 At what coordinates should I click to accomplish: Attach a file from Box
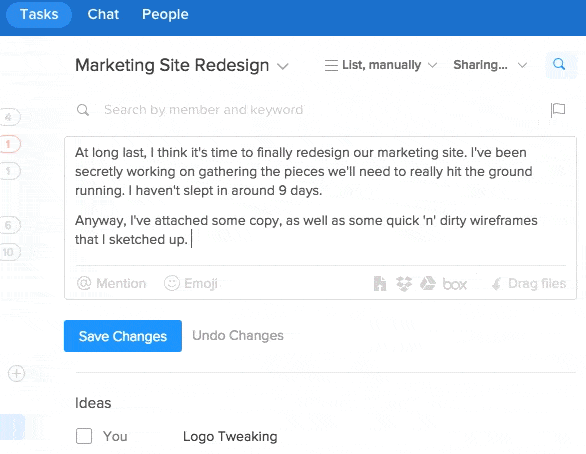click(454, 284)
